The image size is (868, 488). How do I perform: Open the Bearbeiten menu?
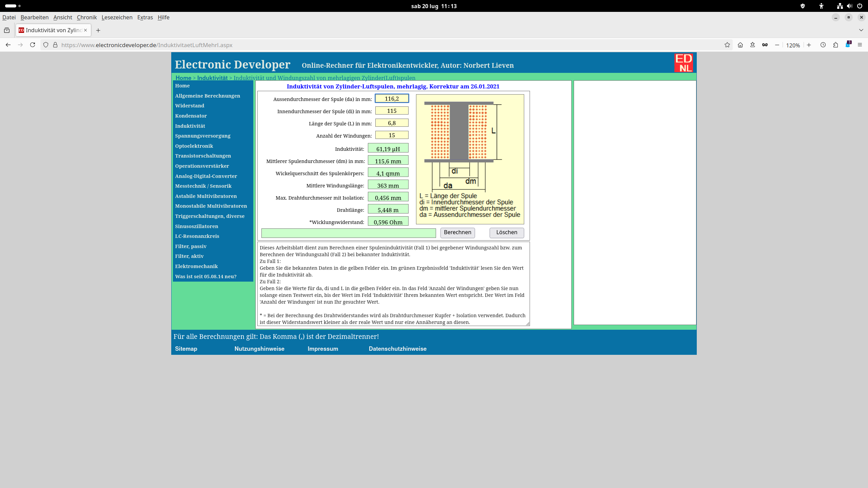tap(35, 17)
